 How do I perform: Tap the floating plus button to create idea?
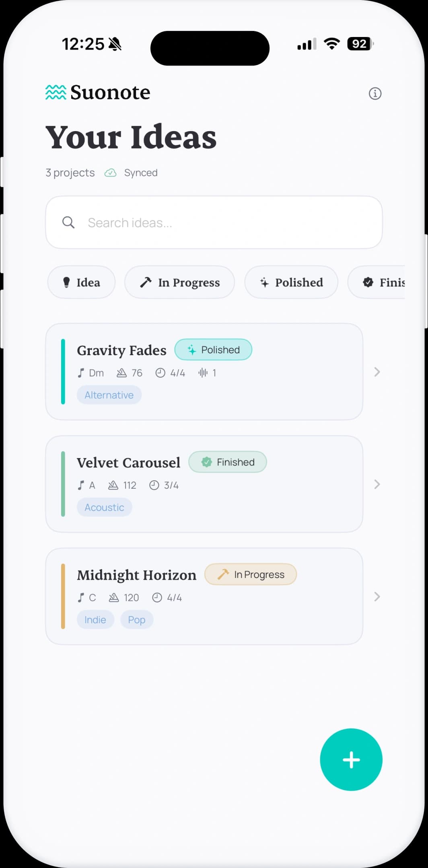(351, 759)
